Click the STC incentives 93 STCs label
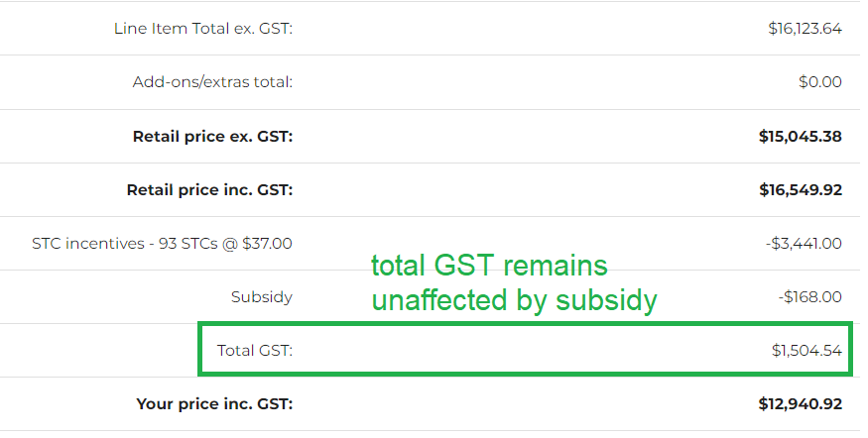Image resolution: width=868 pixels, height=438 pixels. (163, 244)
